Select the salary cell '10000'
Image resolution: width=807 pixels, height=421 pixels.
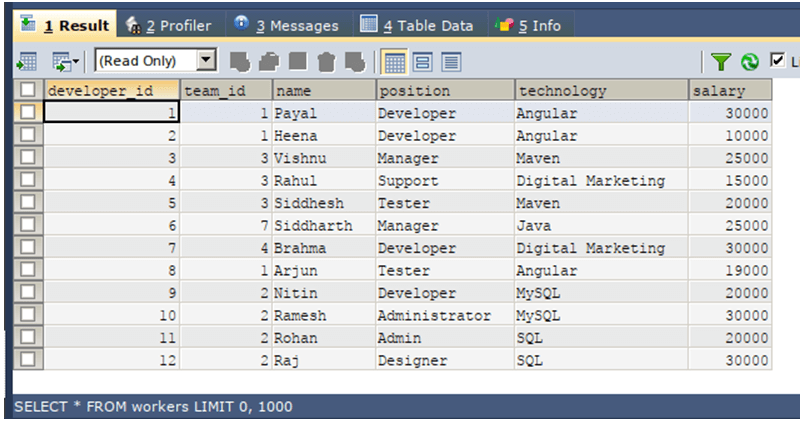730,135
